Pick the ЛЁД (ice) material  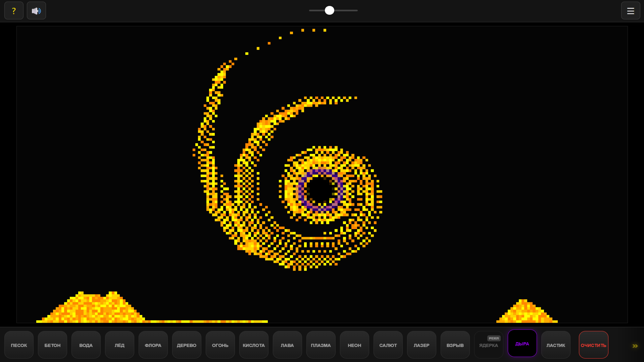pos(119,345)
